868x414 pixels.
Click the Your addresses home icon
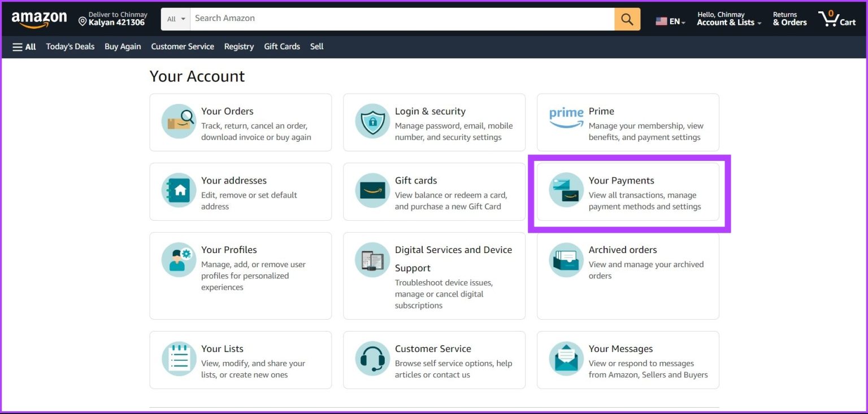coord(178,190)
